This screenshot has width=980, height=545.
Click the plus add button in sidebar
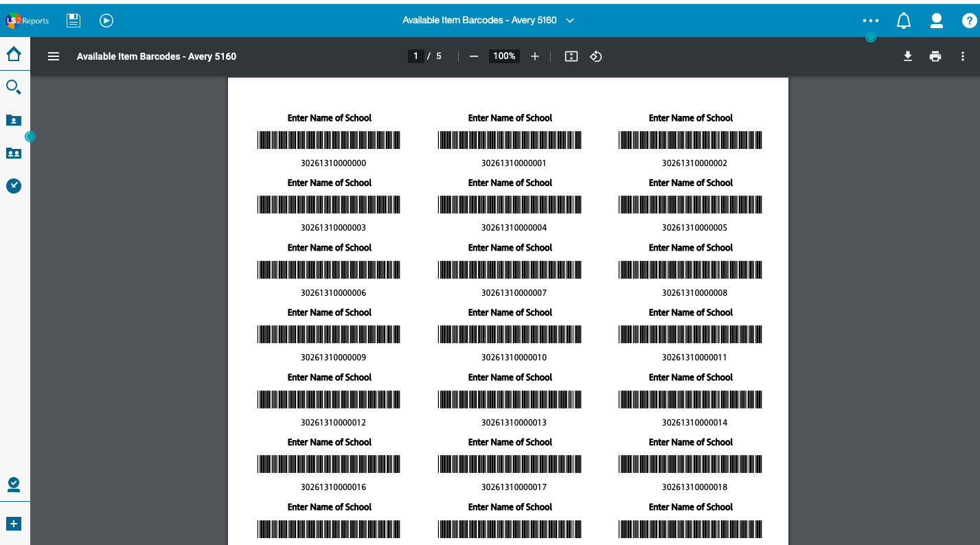click(14, 524)
